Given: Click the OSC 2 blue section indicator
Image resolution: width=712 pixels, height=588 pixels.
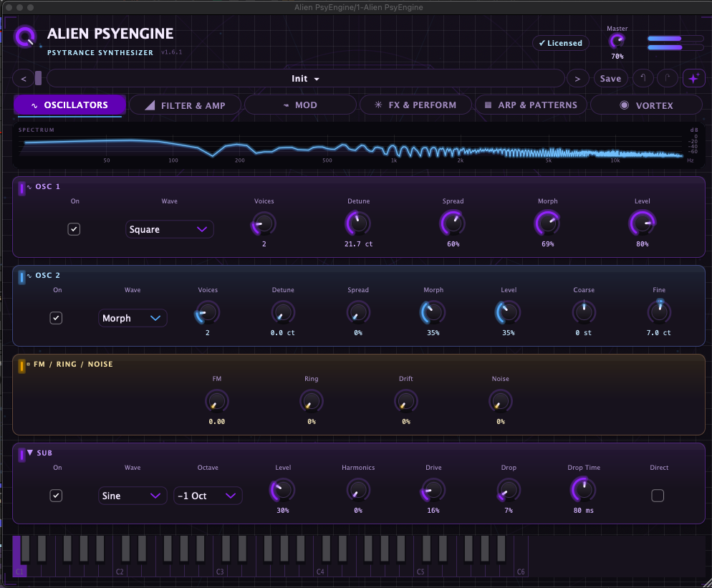Looking at the screenshot, I should point(21,277).
